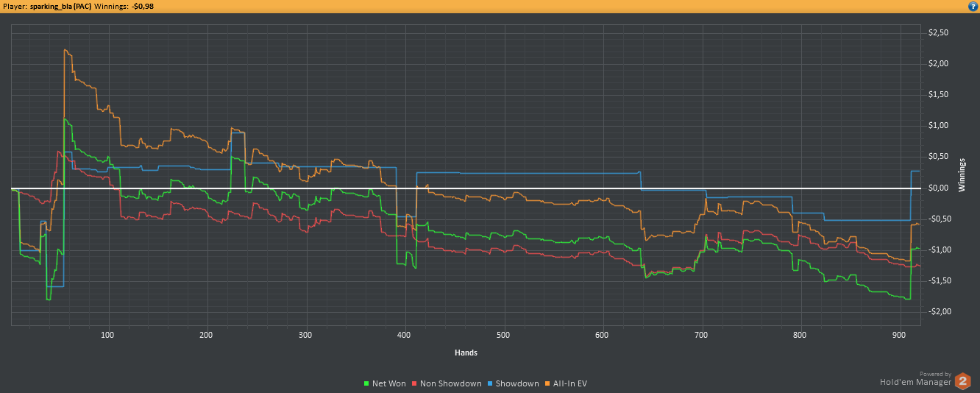
Task: Toggle the Showdown series in the legend
Action: click(x=513, y=383)
